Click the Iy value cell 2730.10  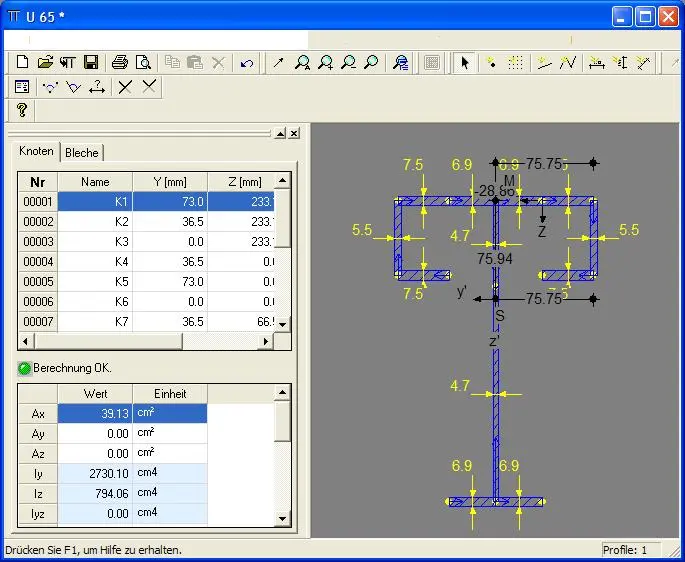click(95, 474)
